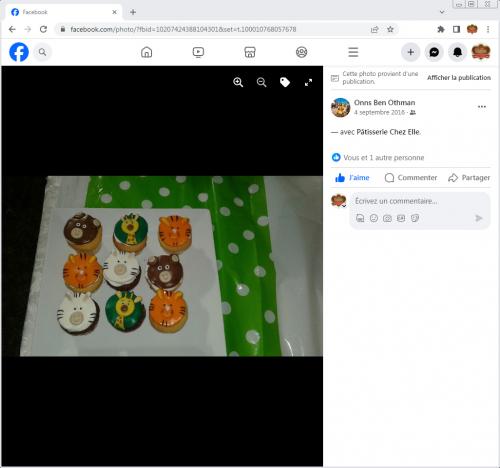Zoom out of the photo

tap(262, 82)
